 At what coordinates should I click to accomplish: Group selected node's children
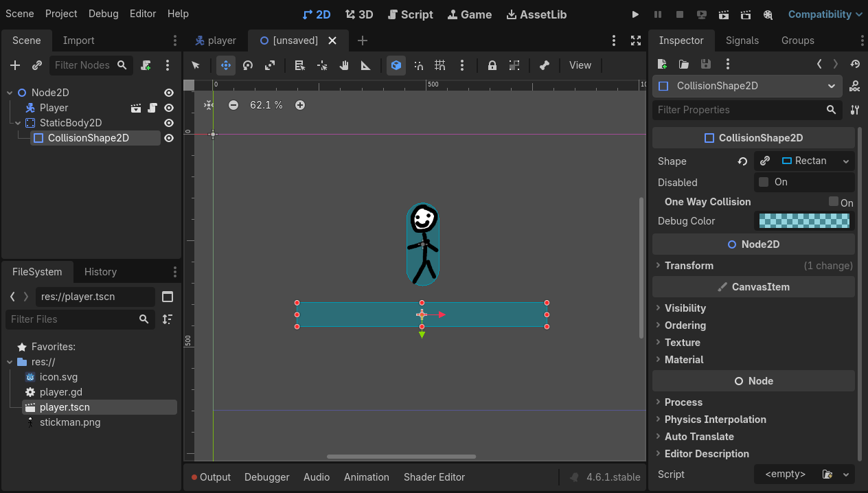tap(514, 65)
